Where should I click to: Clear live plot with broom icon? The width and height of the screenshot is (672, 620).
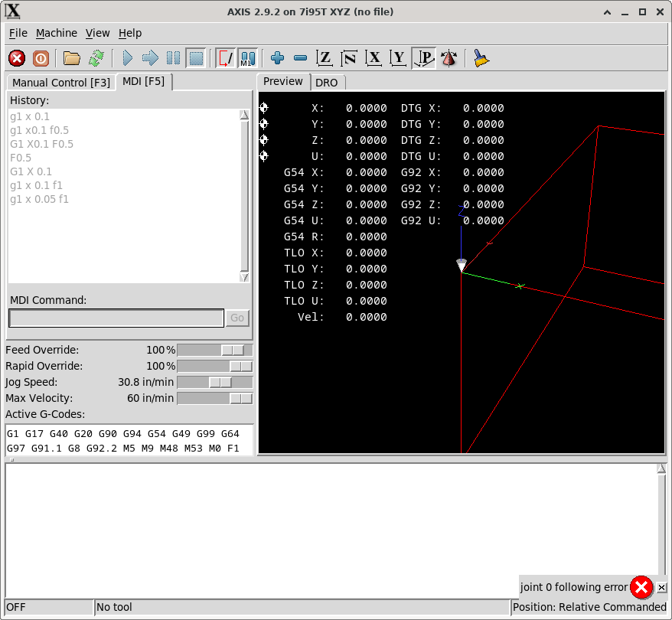[481, 58]
